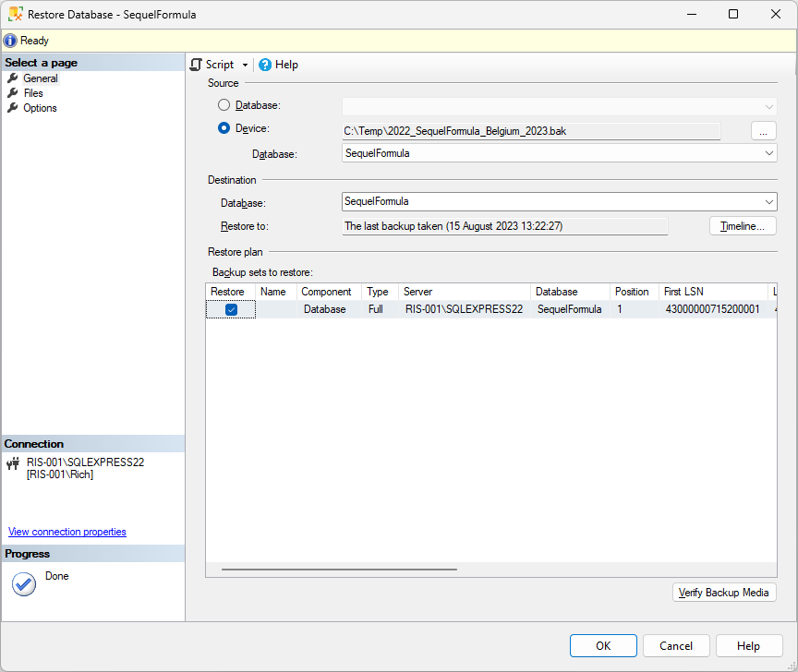Click the Restore to last backup field

tap(505, 226)
